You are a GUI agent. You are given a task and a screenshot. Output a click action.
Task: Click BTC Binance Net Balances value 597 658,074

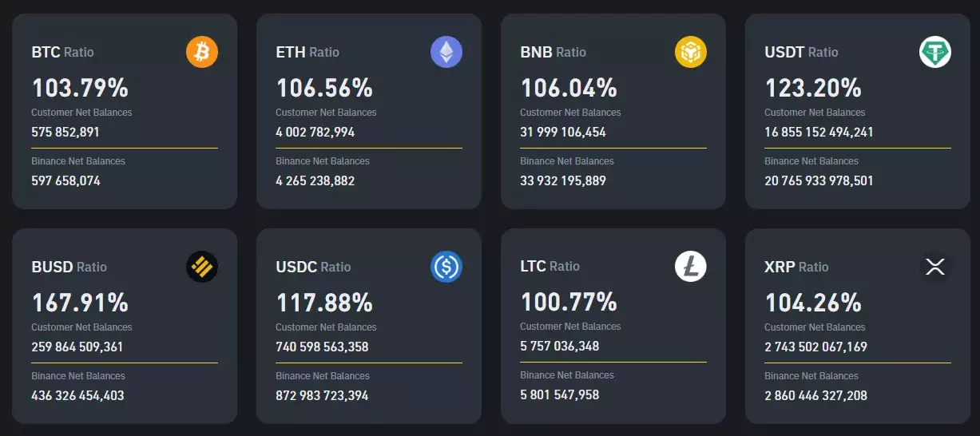click(66, 180)
